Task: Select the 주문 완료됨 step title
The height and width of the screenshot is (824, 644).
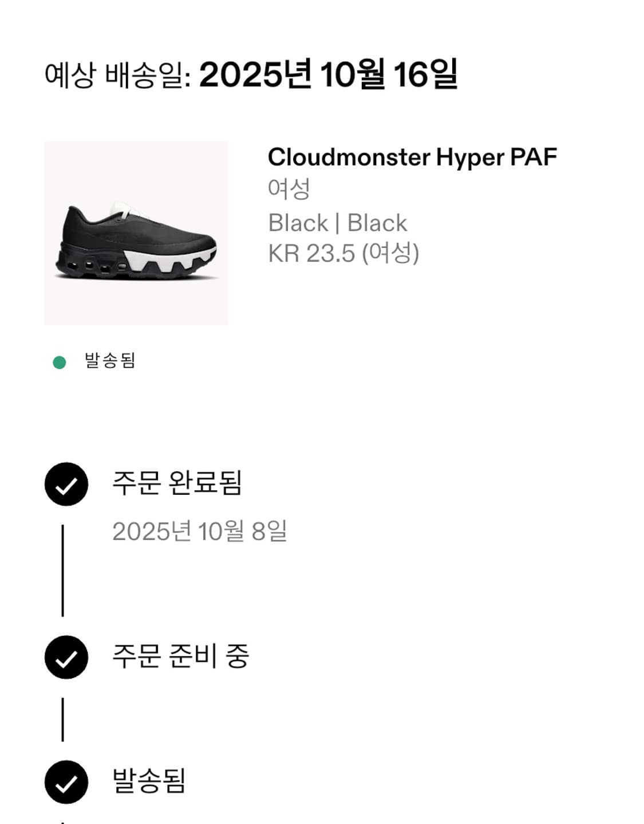Action: click(177, 483)
